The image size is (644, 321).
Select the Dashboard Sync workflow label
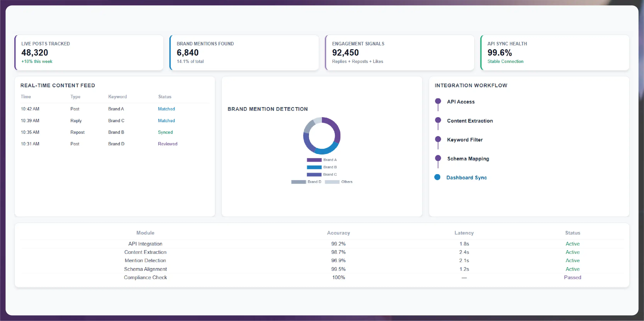[x=467, y=178]
